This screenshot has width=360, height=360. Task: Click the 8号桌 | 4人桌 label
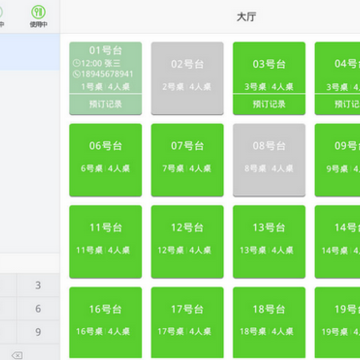[269, 169]
